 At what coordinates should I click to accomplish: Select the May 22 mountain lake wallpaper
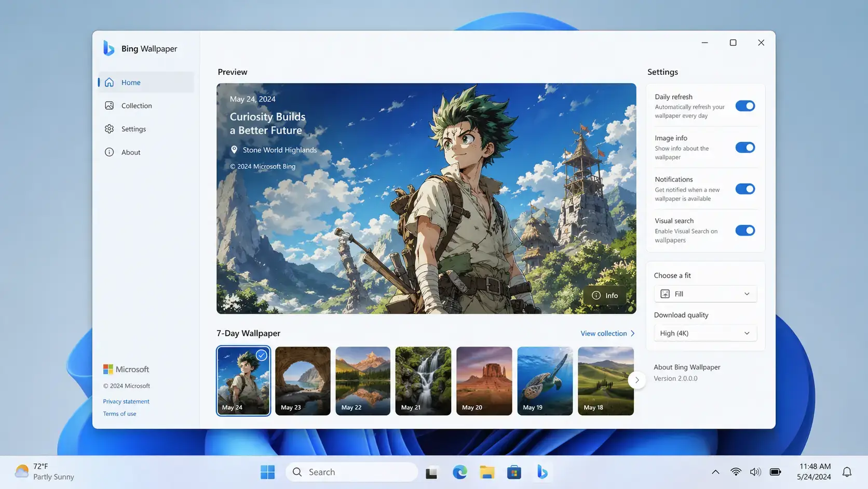click(363, 381)
